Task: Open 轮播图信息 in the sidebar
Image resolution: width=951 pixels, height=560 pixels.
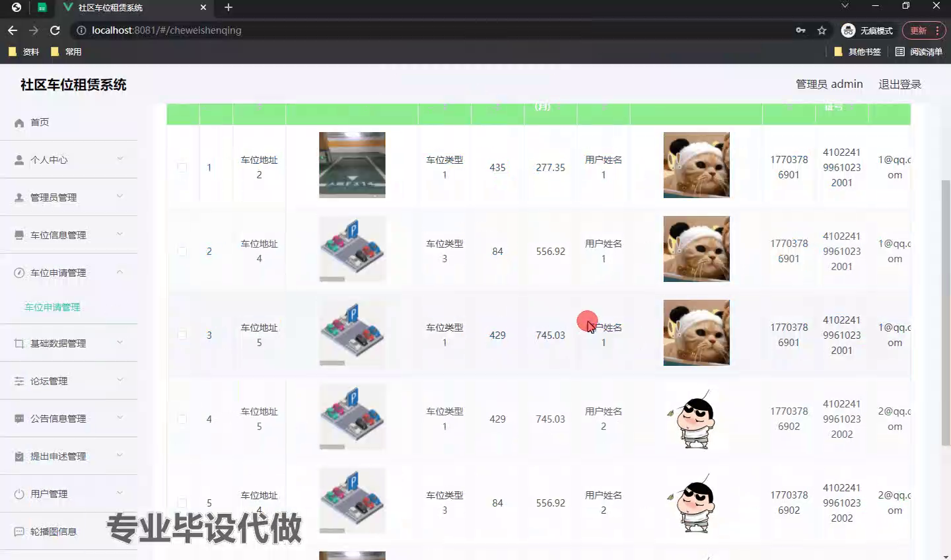Action: pos(69,532)
